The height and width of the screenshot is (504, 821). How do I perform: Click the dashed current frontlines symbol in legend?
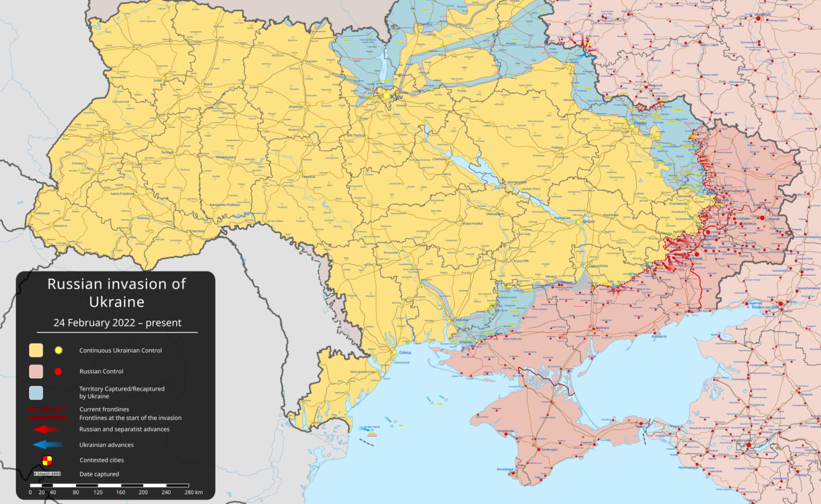(47, 409)
